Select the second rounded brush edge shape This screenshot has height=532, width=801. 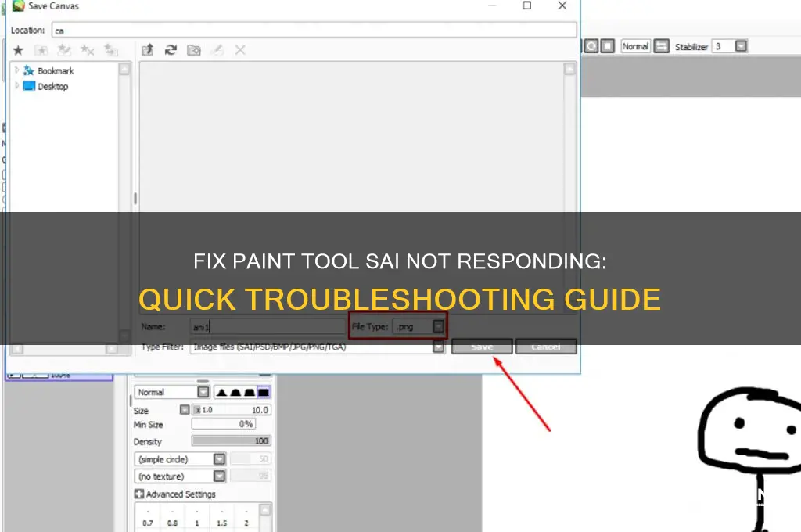[x=235, y=392]
